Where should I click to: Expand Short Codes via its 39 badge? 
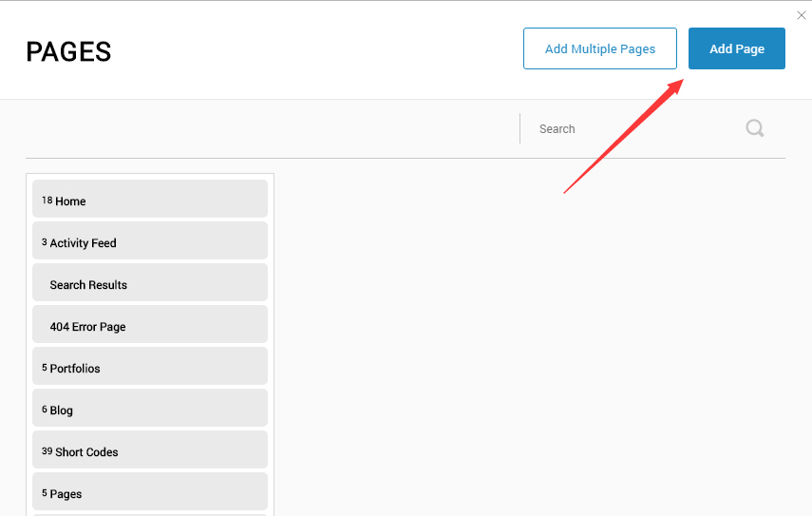47,451
